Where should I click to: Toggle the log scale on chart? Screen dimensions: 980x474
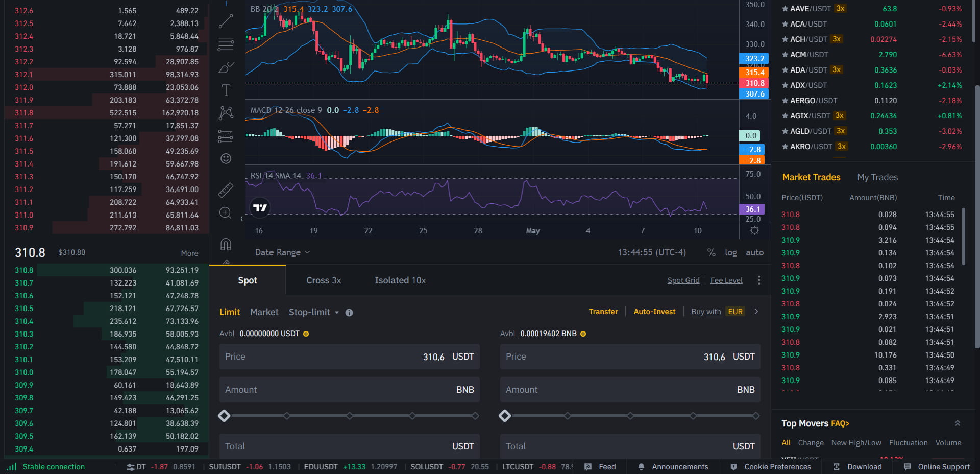tap(730, 252)
